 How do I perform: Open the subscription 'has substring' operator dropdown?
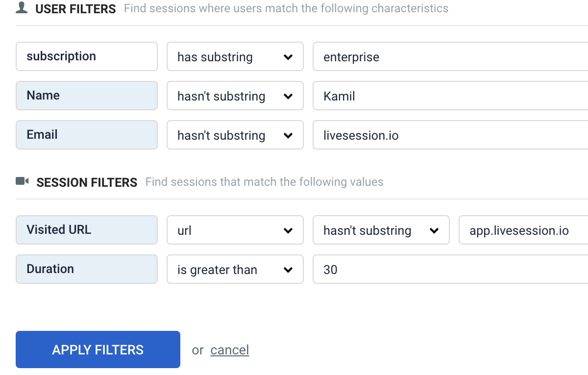[235, 57]
